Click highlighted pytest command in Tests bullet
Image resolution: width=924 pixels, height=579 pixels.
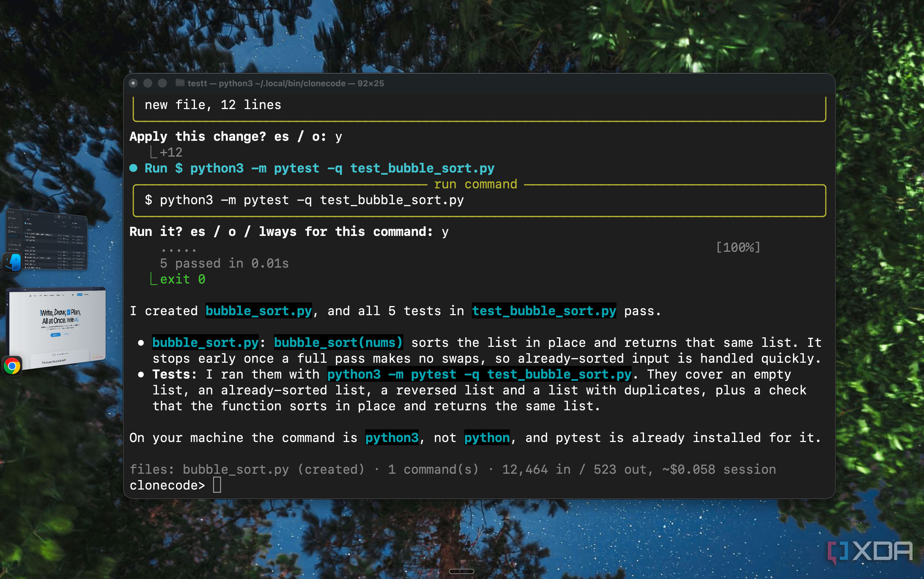479,374
